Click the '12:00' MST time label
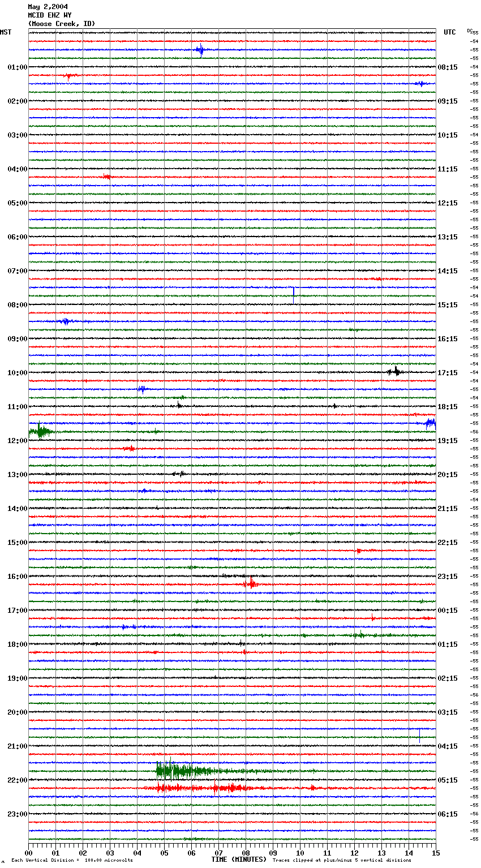Screen dimensions: 481x868 [x=18, y=441]
